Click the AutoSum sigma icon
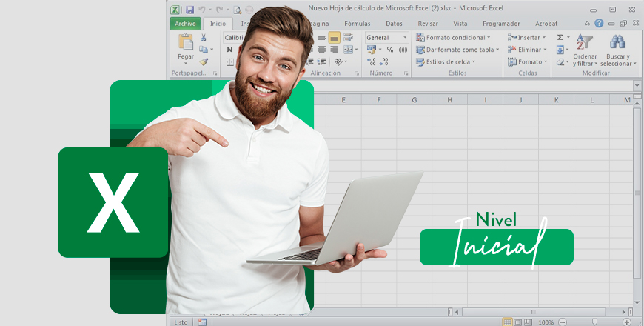This screenshot has height=326, width=644. 560,37
